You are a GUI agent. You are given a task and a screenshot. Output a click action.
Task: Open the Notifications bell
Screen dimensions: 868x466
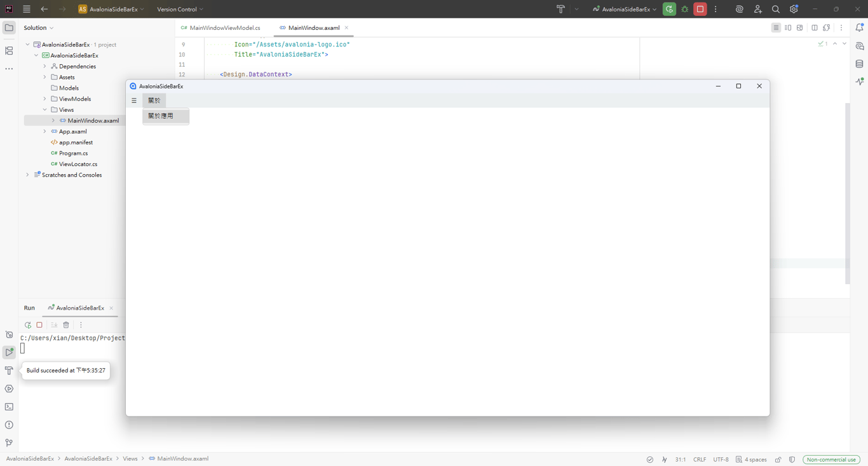click(860, 28)
